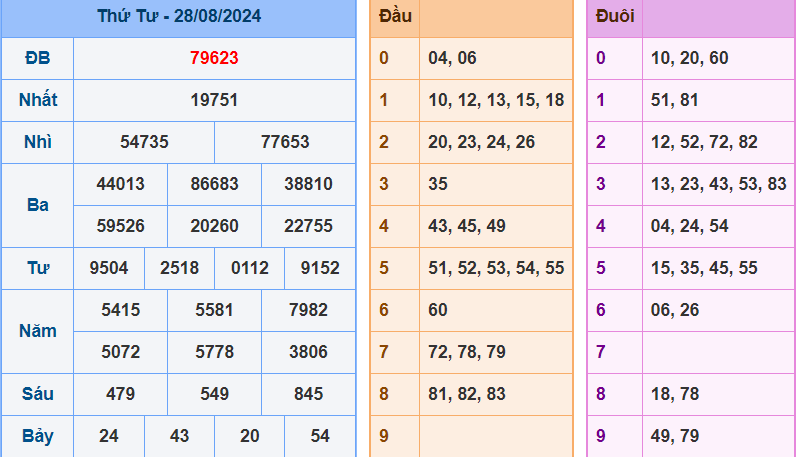Click the Đầu column header
798x457 pixels.
[x=395, y=16]
